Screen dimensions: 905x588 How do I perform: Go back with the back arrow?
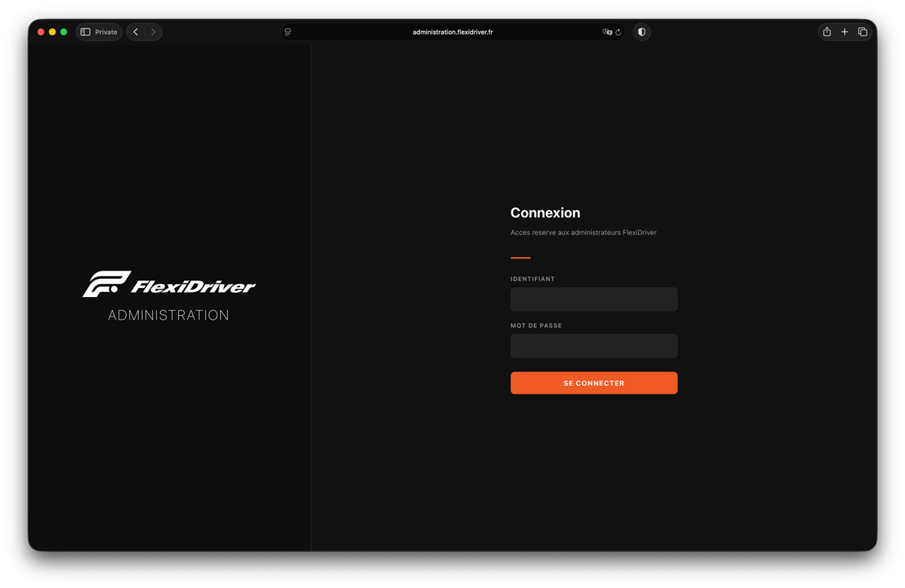[x=136, y=32]
